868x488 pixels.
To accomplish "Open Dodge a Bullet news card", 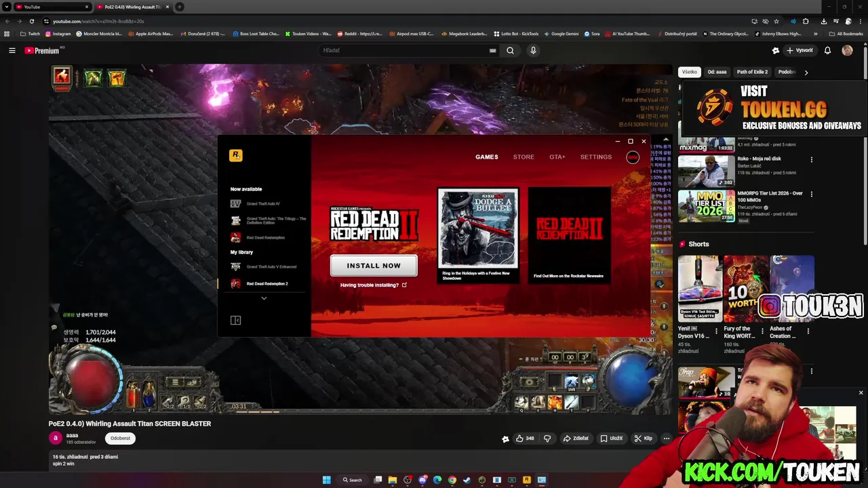I will [x=479, y=235].
